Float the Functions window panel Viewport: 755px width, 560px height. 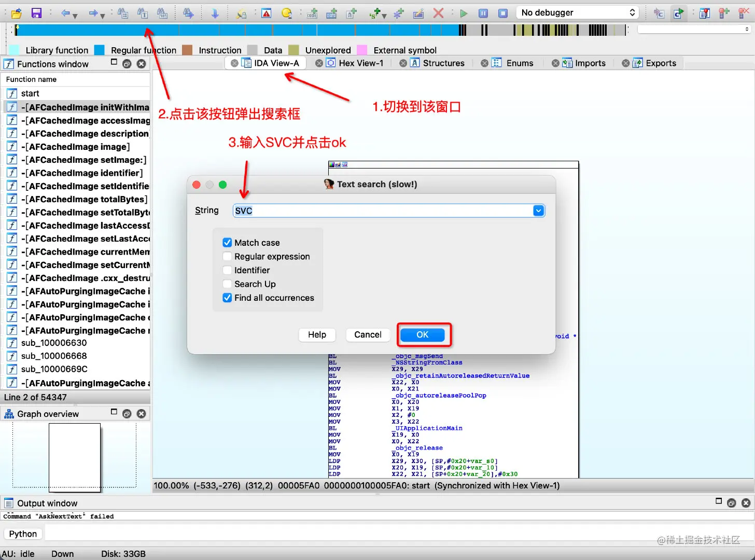tap(127, 64)
